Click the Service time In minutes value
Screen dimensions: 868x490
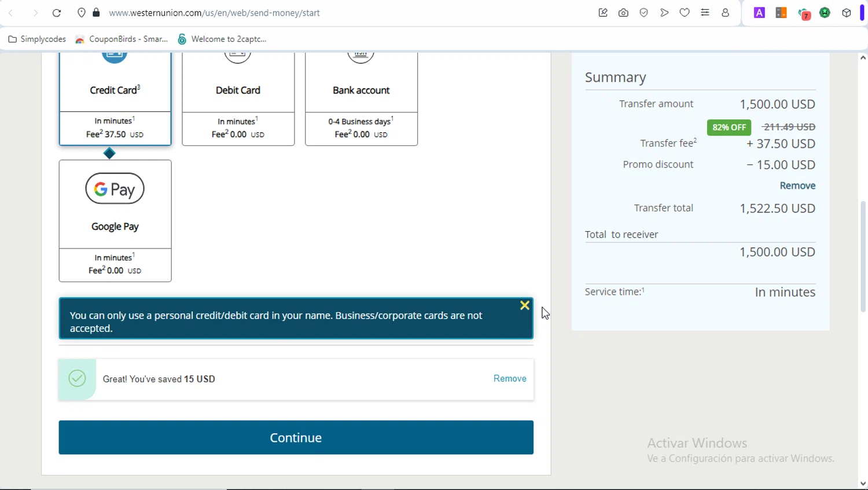point(785,292)
